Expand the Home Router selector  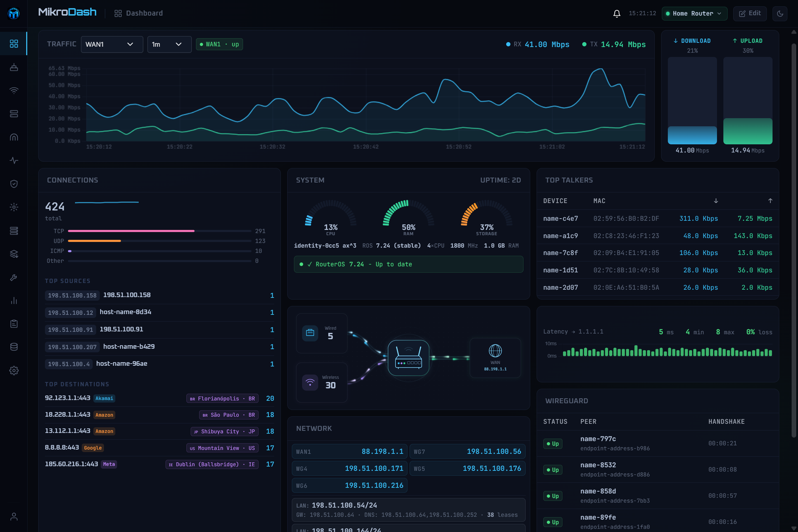click(695, 13)
